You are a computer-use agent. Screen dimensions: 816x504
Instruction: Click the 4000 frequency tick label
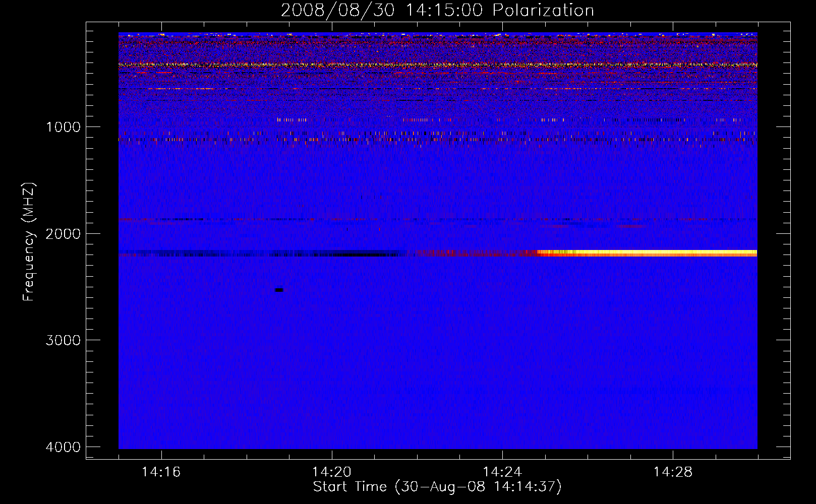tap(63, 447)
